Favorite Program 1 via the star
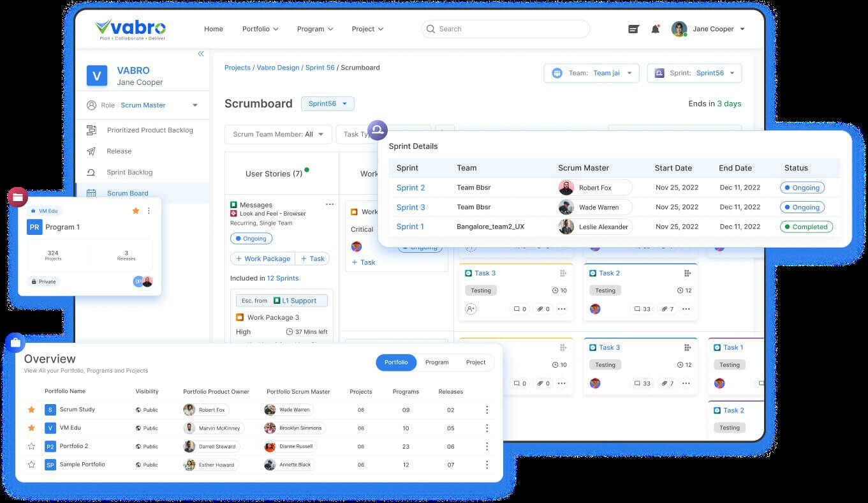The height and width of the screenshot is (503, 868). (x=136, y=211)
